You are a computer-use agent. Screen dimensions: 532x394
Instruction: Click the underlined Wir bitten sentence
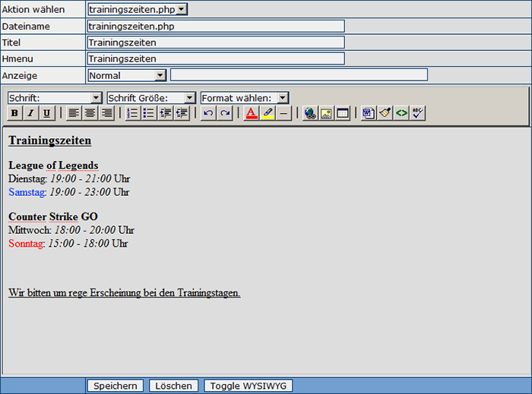pyautogui.click(x=124, y=293)
